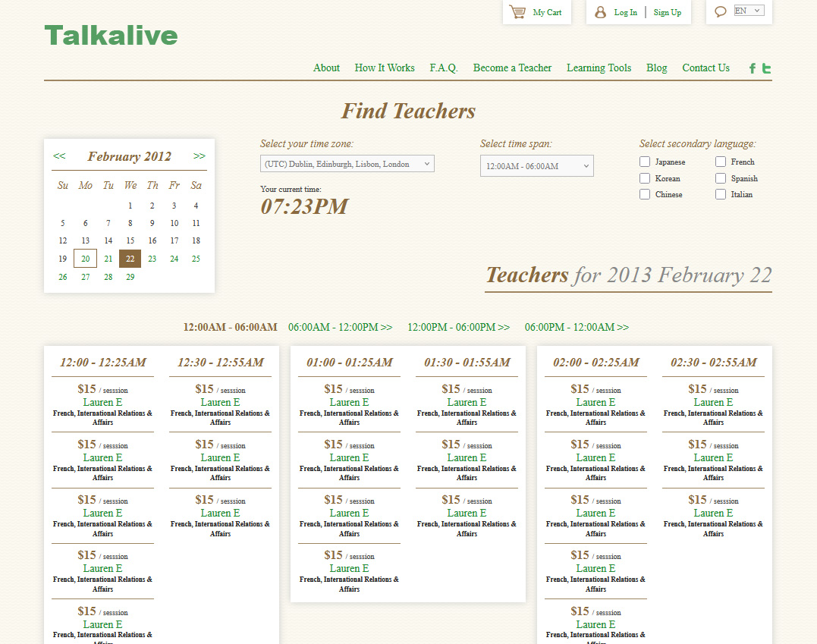
Task: Open the Twitter page icon
Action: (766, 68)
